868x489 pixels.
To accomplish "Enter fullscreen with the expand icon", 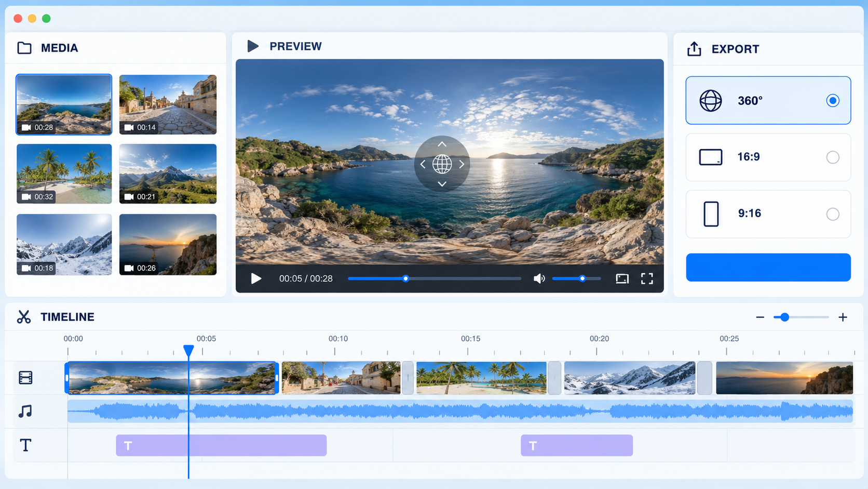I will (647, 279).
